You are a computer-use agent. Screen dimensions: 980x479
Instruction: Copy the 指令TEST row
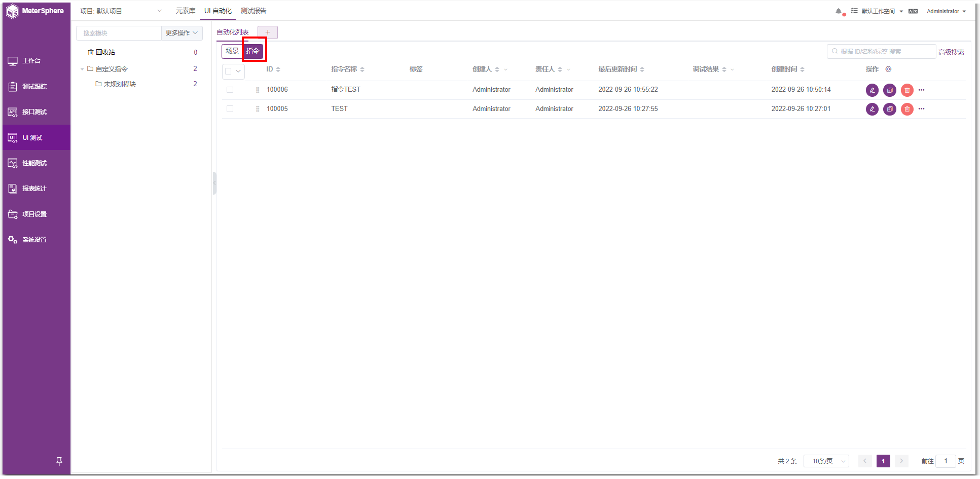tap(890, 90)
